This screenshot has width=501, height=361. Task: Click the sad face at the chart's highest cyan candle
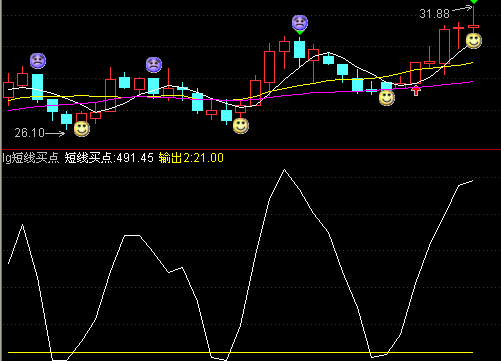[x=300, y=23]
